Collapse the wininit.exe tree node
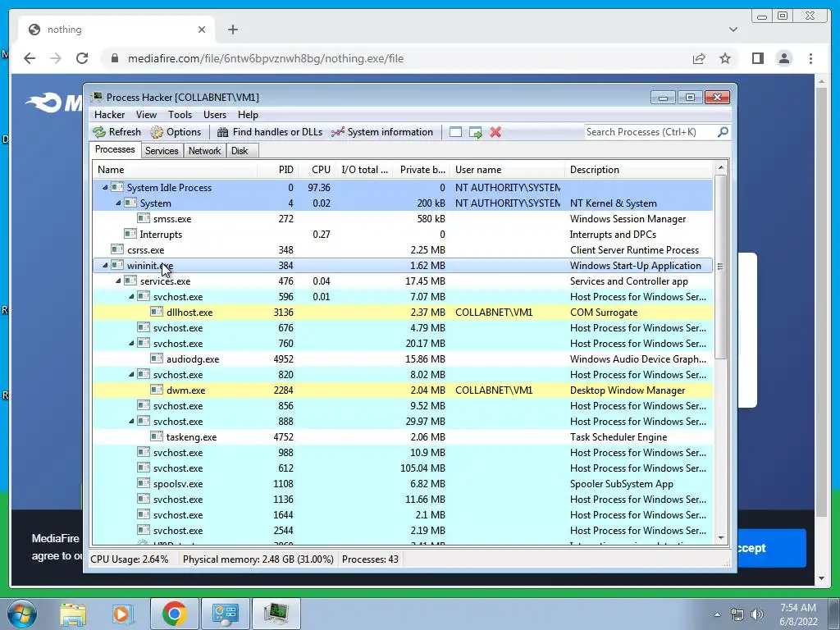The image size is (840, 630). [105, 265]
